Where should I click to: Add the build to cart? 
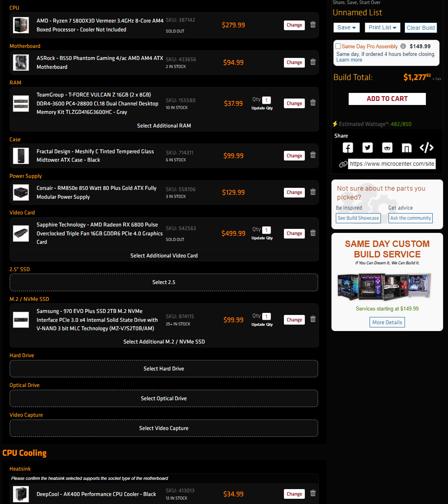pos(387,99)
